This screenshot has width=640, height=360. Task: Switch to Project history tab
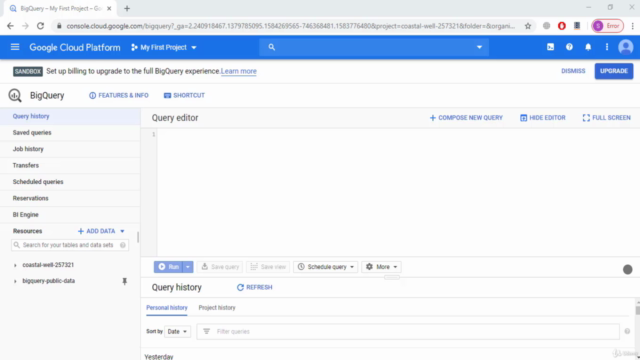pyautogui.click(x=217, y=308)
